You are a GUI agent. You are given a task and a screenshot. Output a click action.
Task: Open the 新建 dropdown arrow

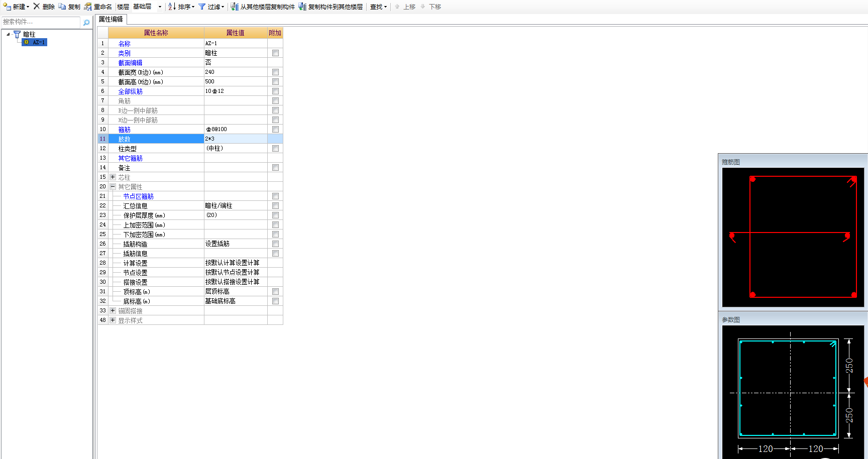click(x=28, y=7)
